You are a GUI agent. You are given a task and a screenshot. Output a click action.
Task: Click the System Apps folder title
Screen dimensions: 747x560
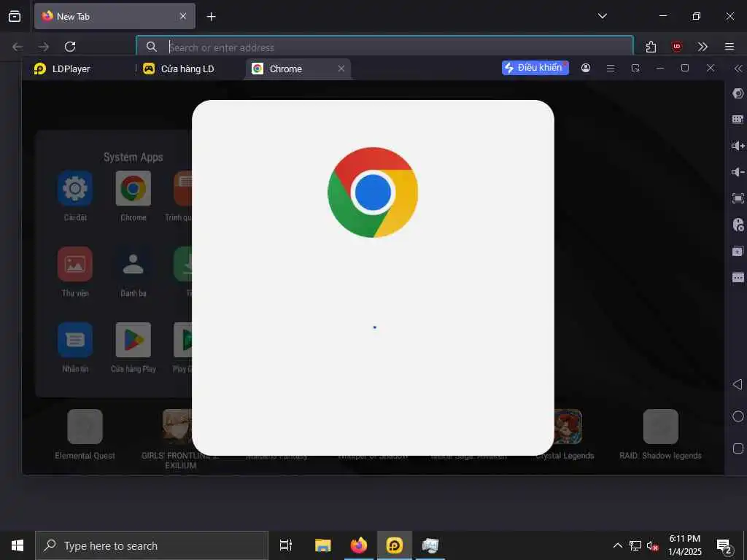click(x=133, y=157)
